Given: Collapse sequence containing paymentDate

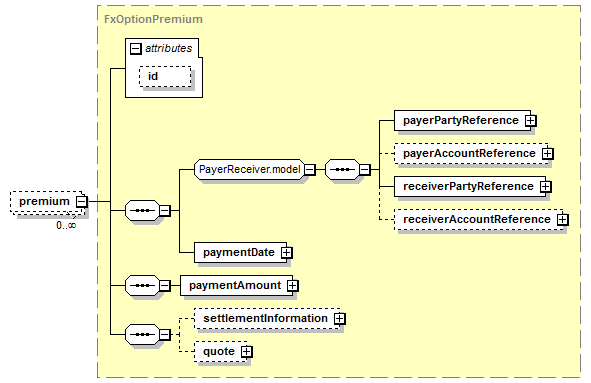Looking at the screenshot, I should tap(165, 210).
